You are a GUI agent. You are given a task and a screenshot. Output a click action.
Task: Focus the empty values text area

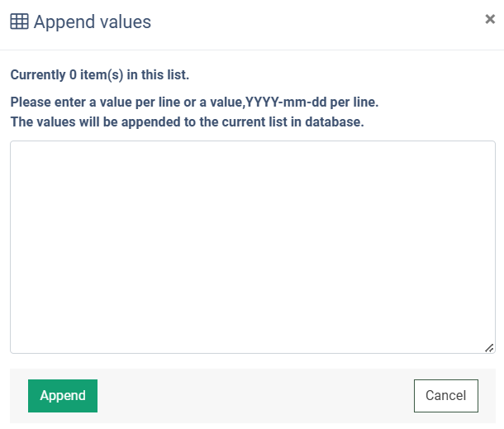[253, 247]
